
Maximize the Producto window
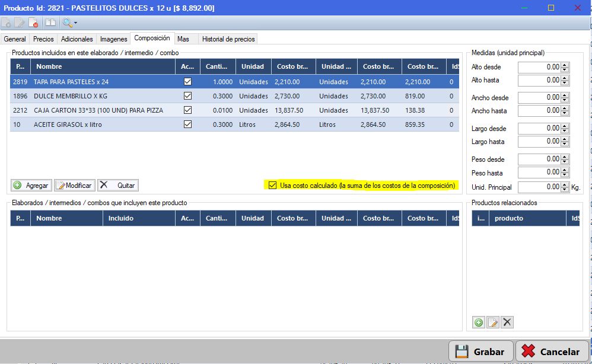click(551, 8)
